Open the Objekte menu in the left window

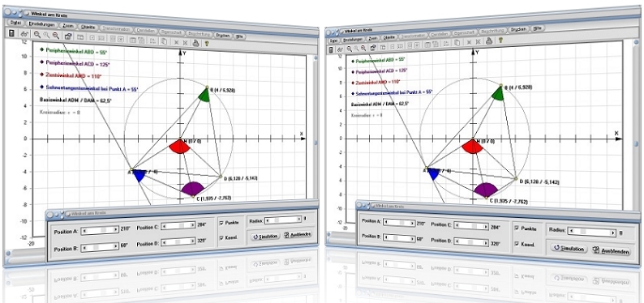click(88, 27)
